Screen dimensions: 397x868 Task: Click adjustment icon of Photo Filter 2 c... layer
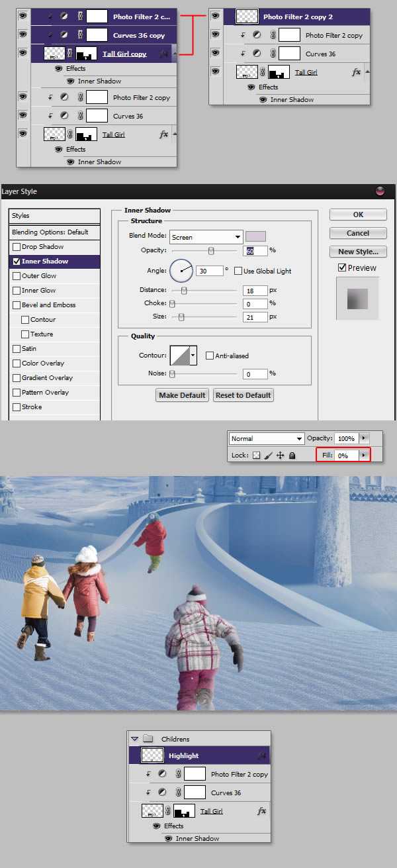coord(64,16)
